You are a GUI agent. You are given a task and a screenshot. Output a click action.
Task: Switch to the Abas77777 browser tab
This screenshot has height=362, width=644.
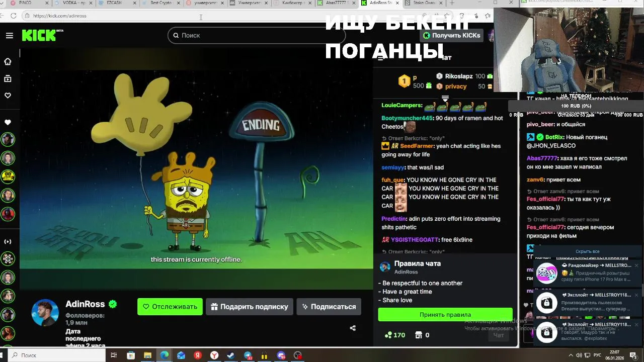[x=336, y=3]
